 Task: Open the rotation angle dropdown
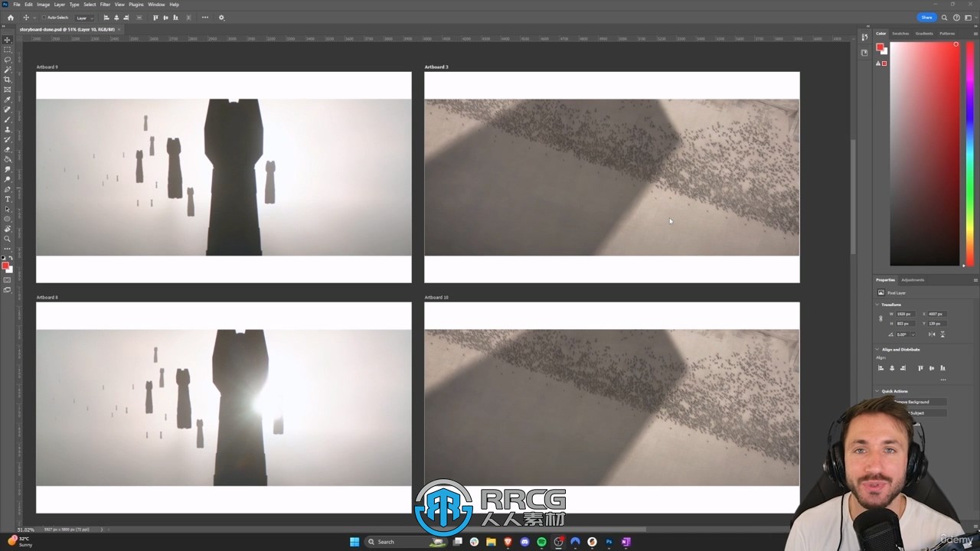click(x=912, y=334)
